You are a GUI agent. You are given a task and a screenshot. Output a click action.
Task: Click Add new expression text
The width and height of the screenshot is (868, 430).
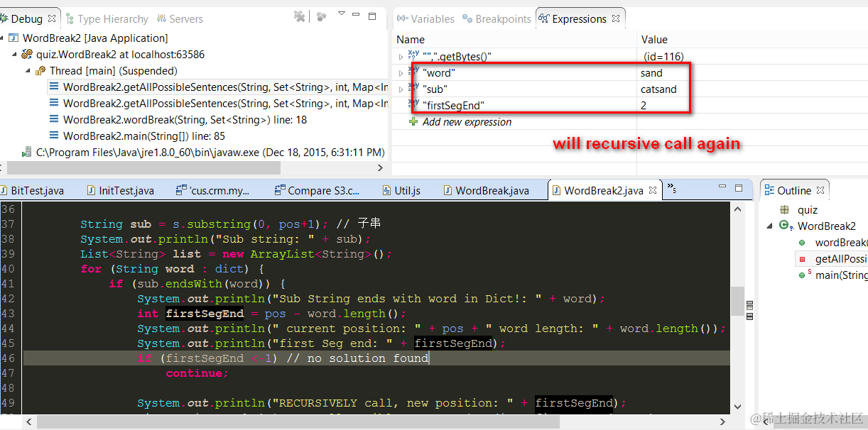click(467, 122)
